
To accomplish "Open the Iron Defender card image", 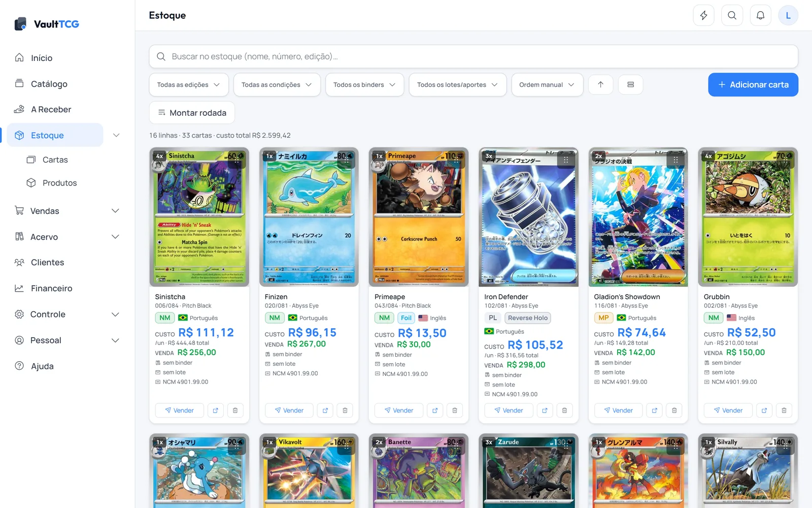I will pos(528,217).
